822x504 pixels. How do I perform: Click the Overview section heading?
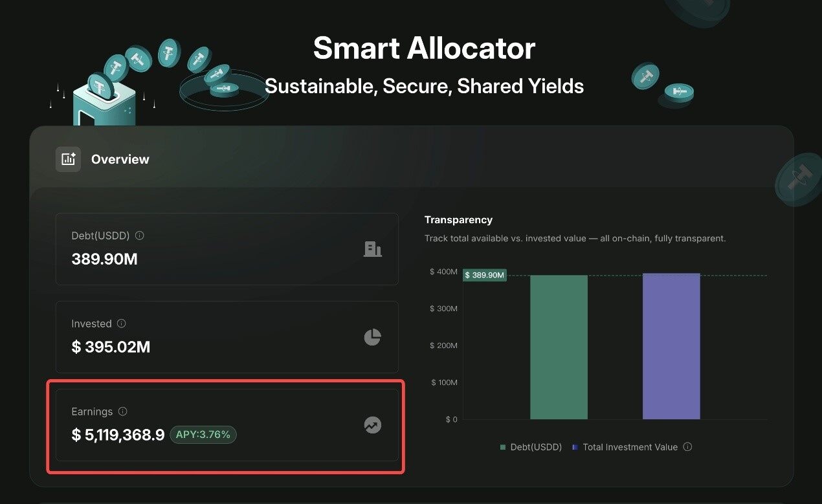coord(120,159)
